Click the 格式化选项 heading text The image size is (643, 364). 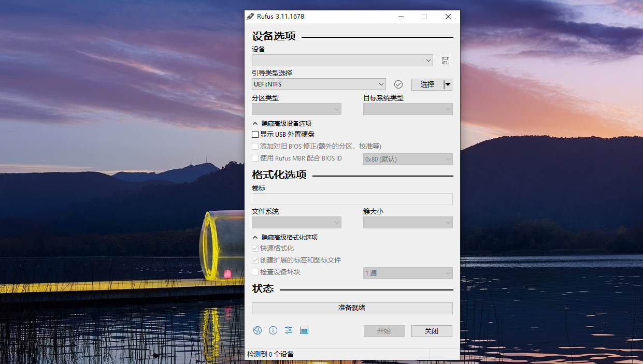point(279,175)
